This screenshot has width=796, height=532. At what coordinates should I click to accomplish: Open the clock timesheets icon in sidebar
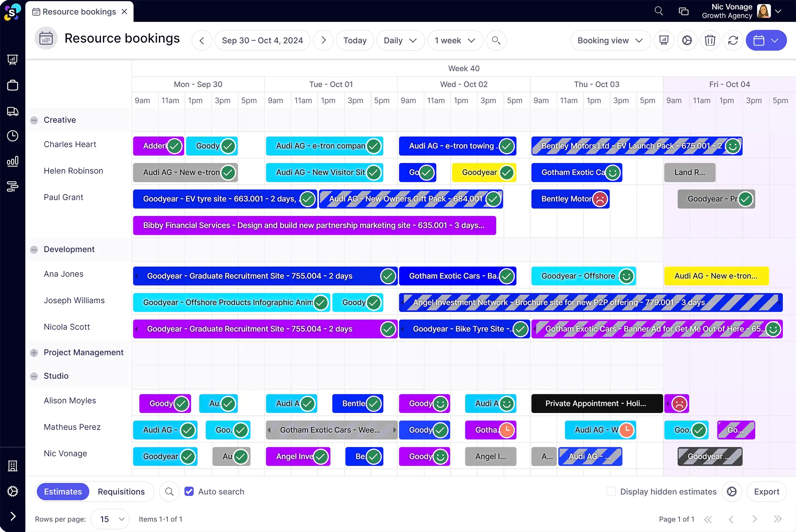[x=12, y=136]
